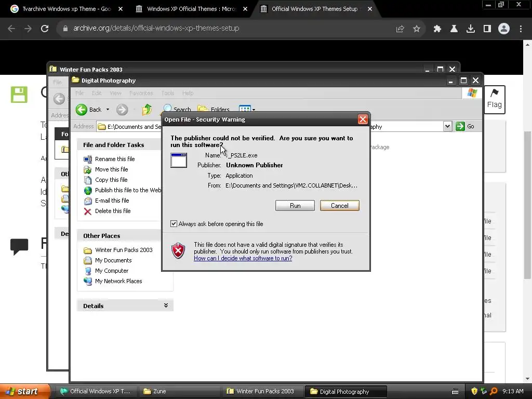The width and height of the screenshot is (532, 399).
Task: Open the Favorites menu
Action: coord(141,93)
